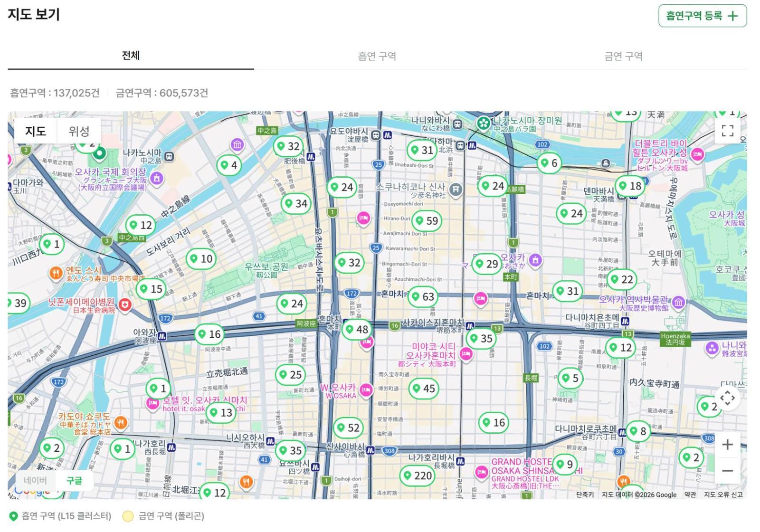Click the 흡연구역 등록 button
Image resolution: width=760 pixels, height=532 pixels.
click(x=702, y=16)
